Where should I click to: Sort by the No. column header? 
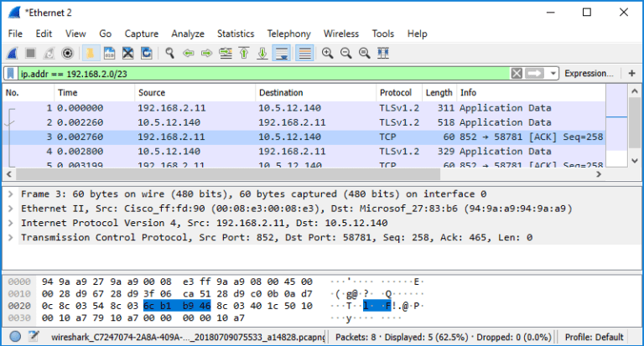(x=29, y=93)
